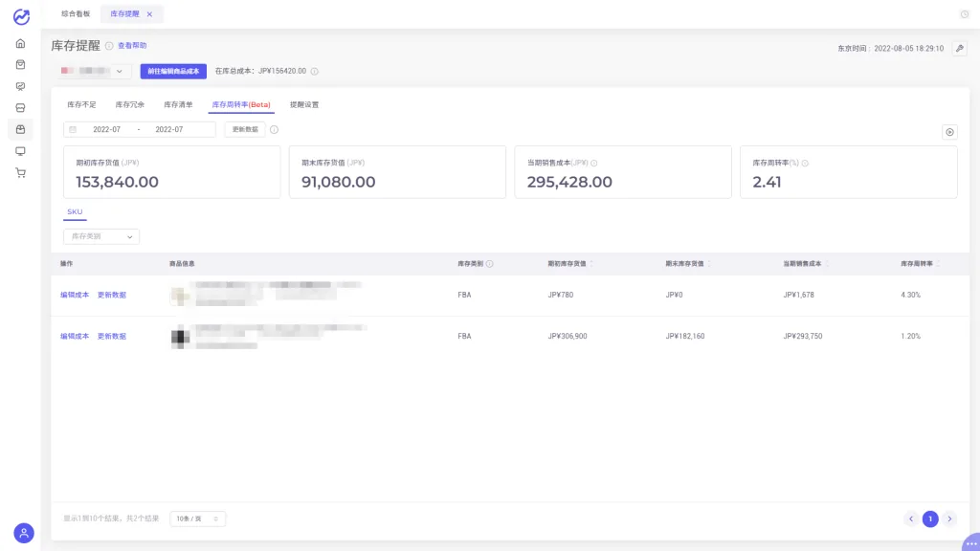Go to previous page arrow

[x=911, y=519]
